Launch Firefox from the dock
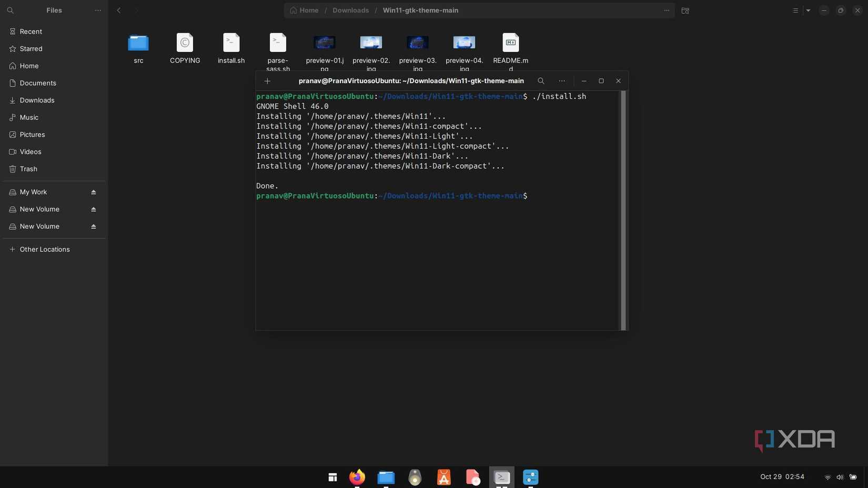868x488 pixels. (x=357, y=477)
